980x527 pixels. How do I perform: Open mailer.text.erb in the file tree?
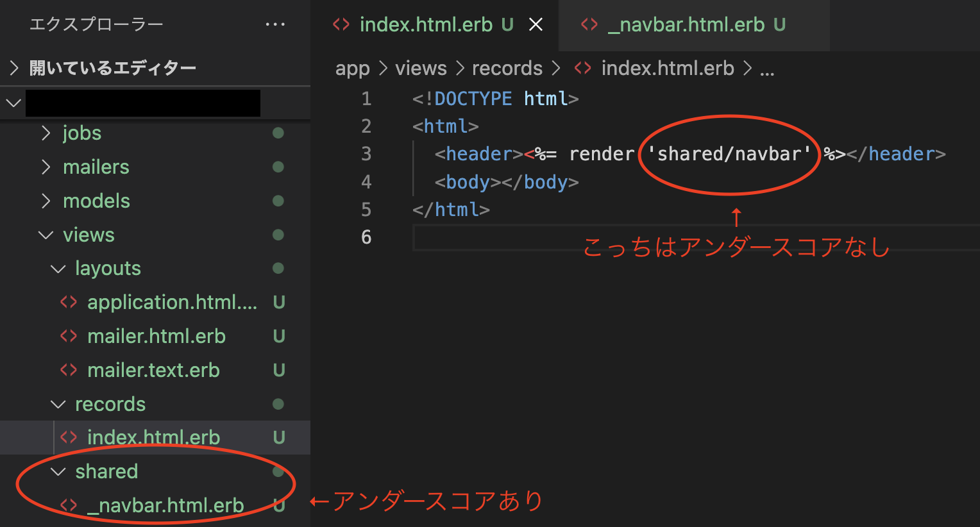point(155,370)
